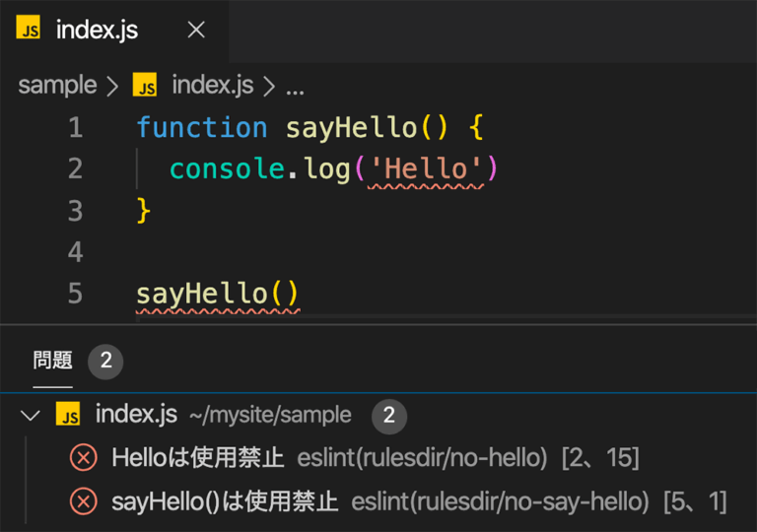This screenshot has height=532, width=757.
Task: Click the JS icon in breadcrumb
Action: (x=145, y=85)
